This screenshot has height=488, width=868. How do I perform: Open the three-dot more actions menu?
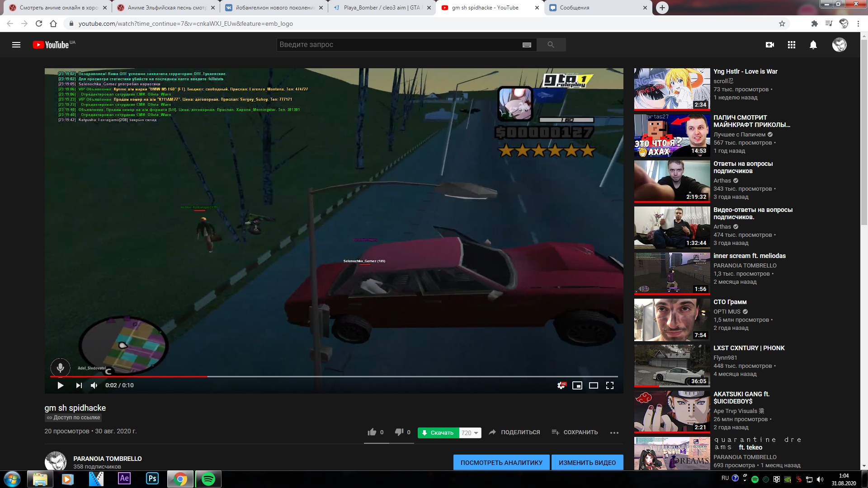(614, 433)
